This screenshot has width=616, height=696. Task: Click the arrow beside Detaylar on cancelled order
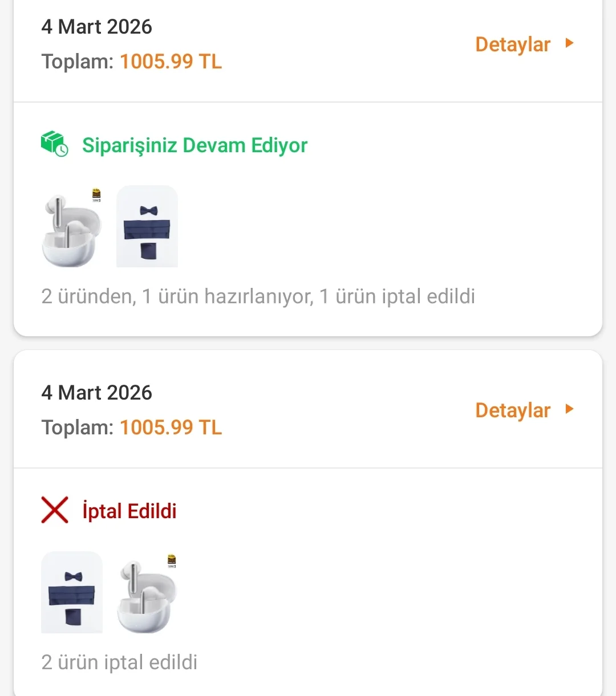coord(569,409)
